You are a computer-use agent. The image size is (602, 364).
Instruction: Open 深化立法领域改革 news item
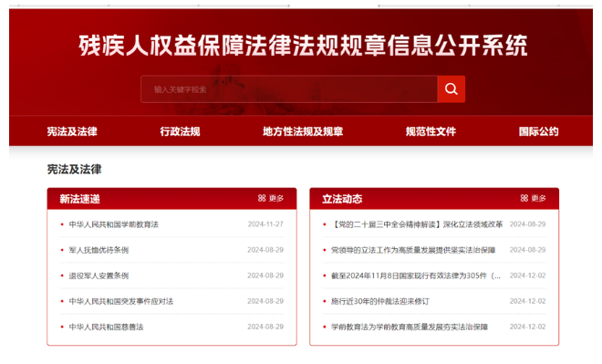tap(417, 224)
